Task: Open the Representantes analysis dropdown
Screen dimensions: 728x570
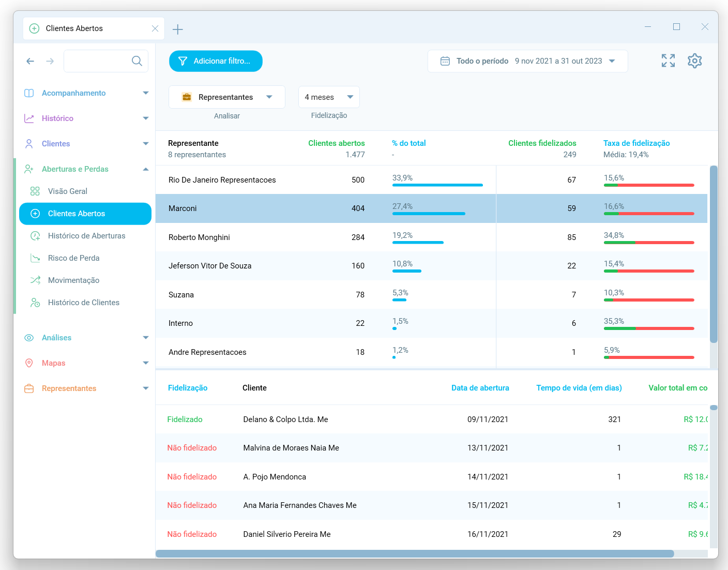Action: point(227,97)
